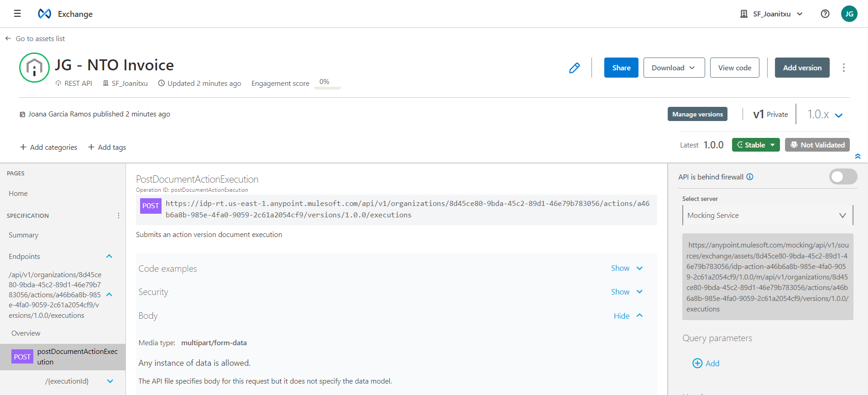Viewport: 868px width, 395px height.
Task: Open the 1.0.x version selector
Action: tap(825, 114)
